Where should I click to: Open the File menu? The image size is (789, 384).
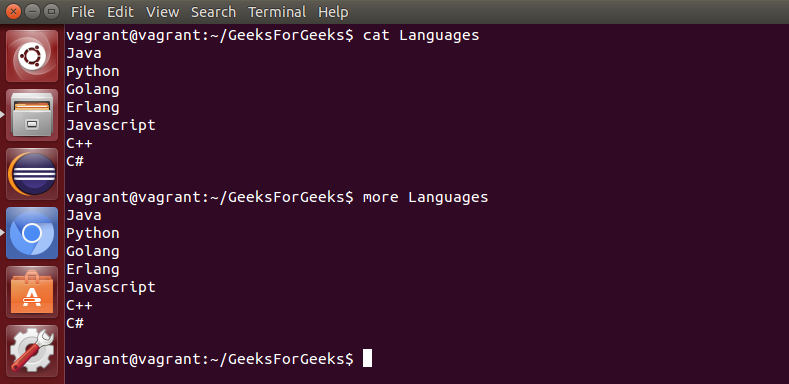(83, 12)
